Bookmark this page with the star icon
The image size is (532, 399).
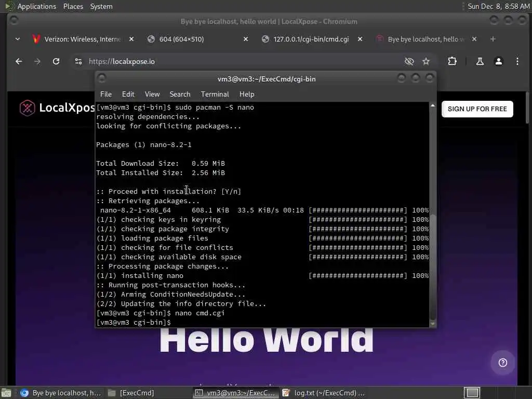tap(426, 61)
